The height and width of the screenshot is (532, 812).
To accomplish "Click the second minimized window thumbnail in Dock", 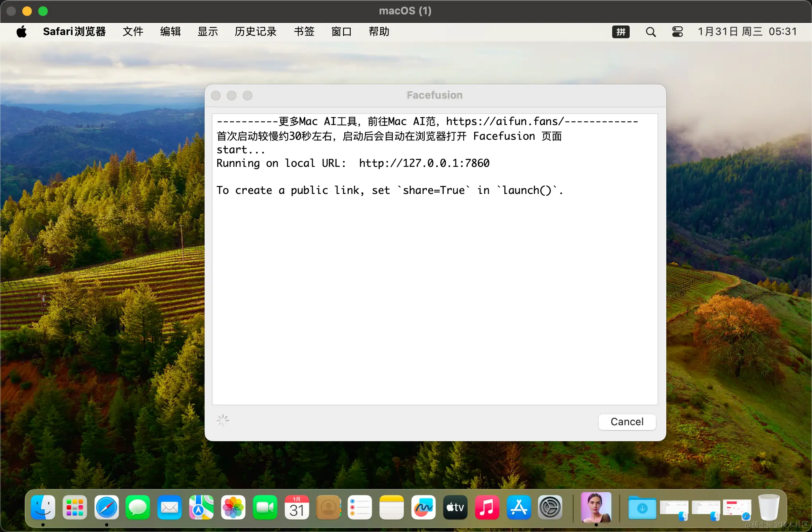I will pos(706,510).
